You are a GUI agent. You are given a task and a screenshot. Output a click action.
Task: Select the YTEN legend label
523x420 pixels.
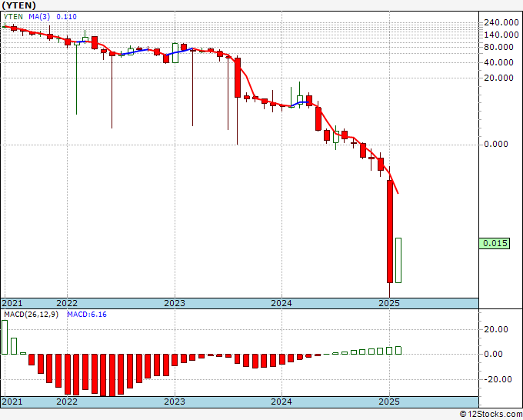tap(13, 17)
